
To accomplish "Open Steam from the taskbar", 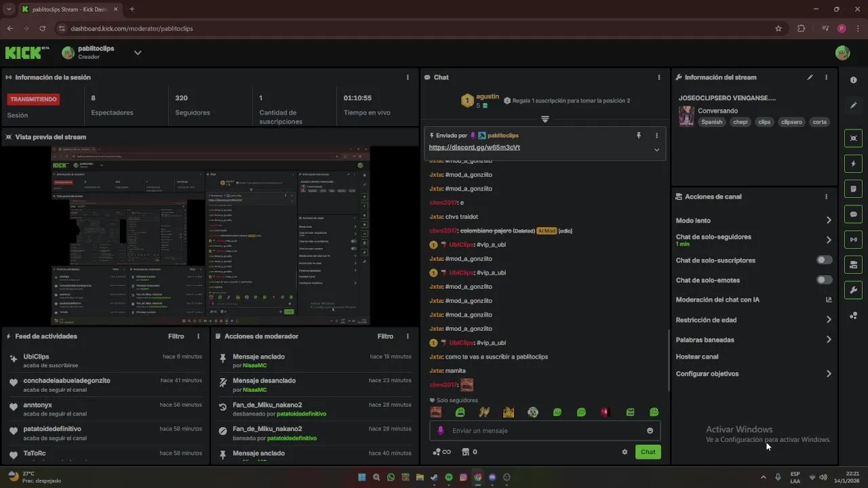I will coord(434,477).
